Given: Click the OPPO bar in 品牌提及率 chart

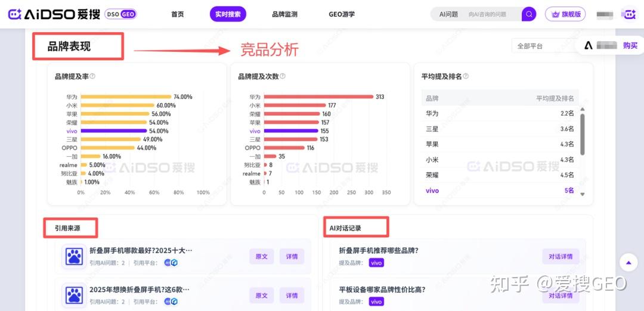Looking at the screenshot, I should click(x=107, y=148).
